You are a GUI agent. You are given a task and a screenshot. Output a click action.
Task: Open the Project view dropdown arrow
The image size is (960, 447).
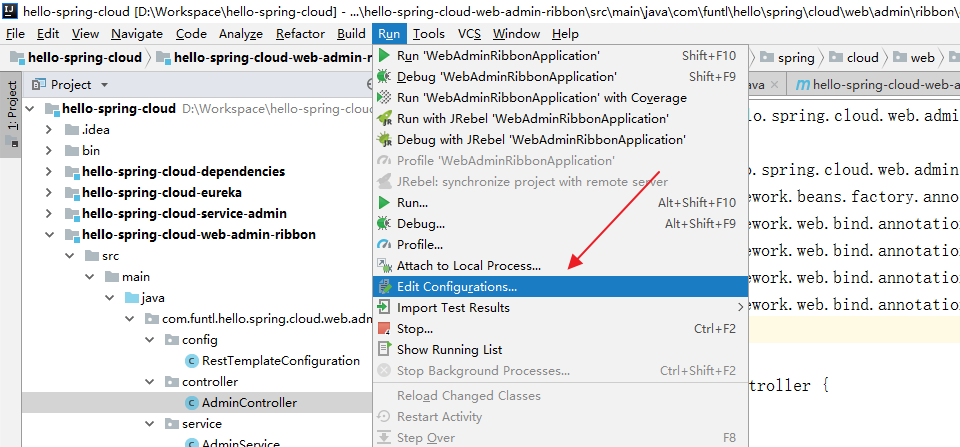tap(104, 85)
